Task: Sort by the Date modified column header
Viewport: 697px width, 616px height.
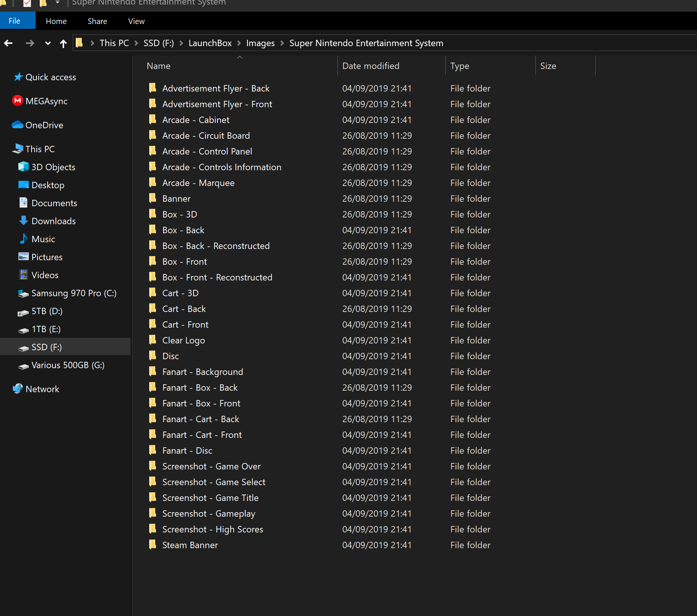Action: [x=391, y=66]
